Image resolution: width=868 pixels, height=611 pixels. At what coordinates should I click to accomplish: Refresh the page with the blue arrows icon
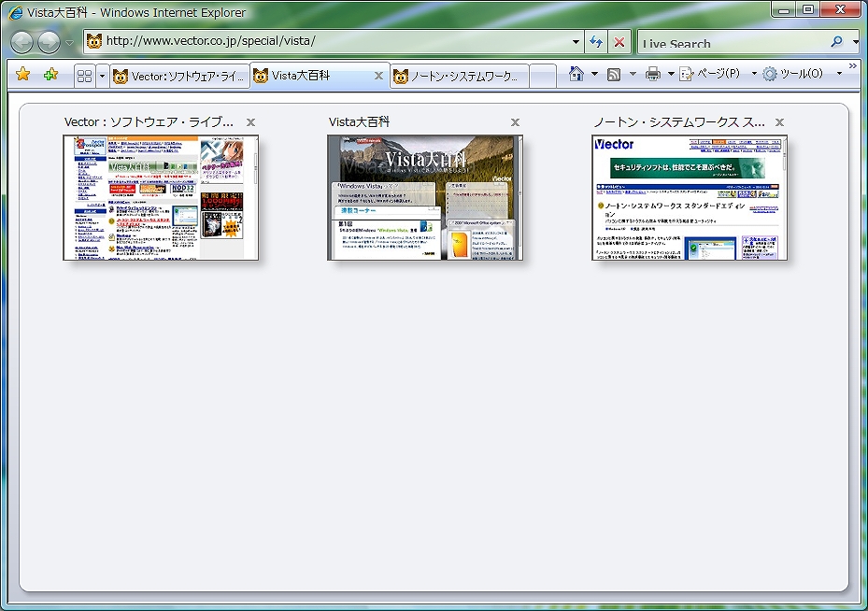[596, 41]
